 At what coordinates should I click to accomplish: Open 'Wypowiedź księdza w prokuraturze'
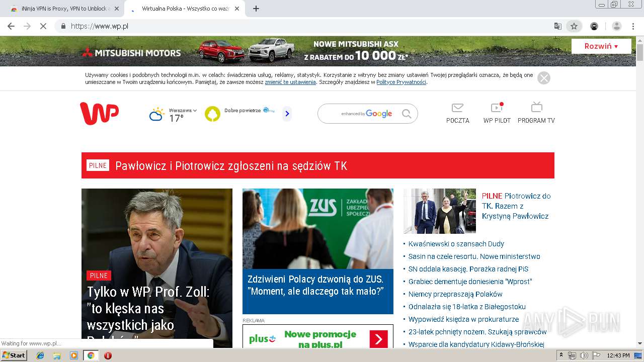(463, 319)
